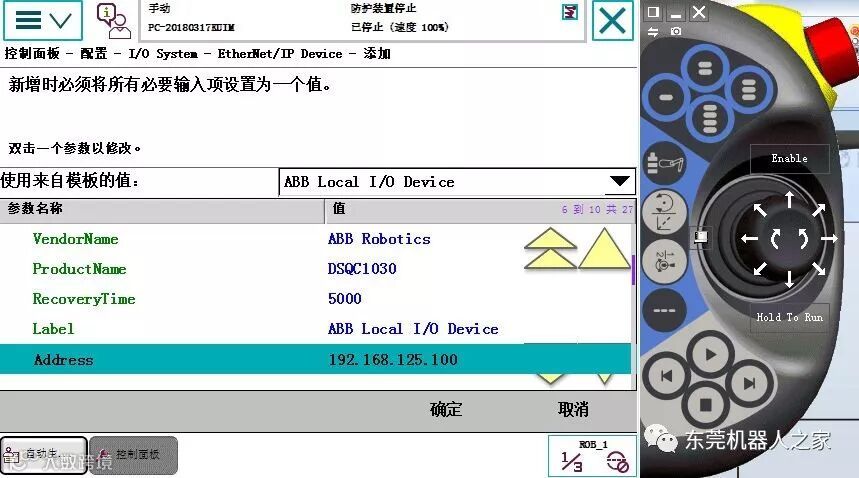Select the Label parameter row
Image resolution: width=859 pixels, height=478 pixels.
315,329
